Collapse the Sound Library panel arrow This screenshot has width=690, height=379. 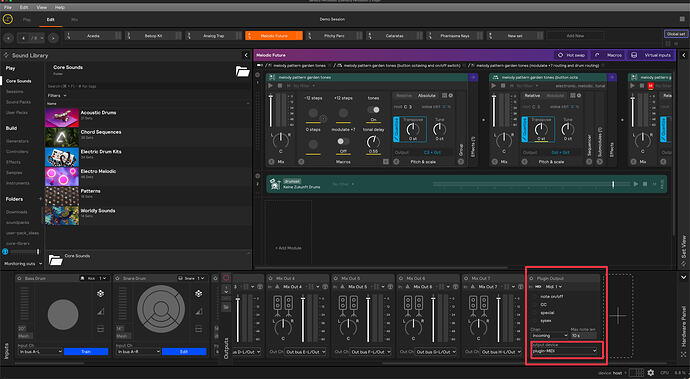point(246,55)
